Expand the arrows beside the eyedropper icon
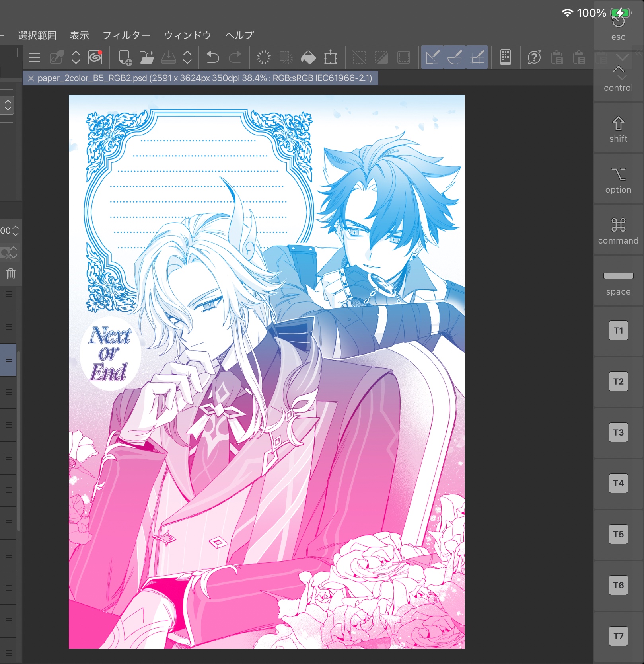 [76, 58]
